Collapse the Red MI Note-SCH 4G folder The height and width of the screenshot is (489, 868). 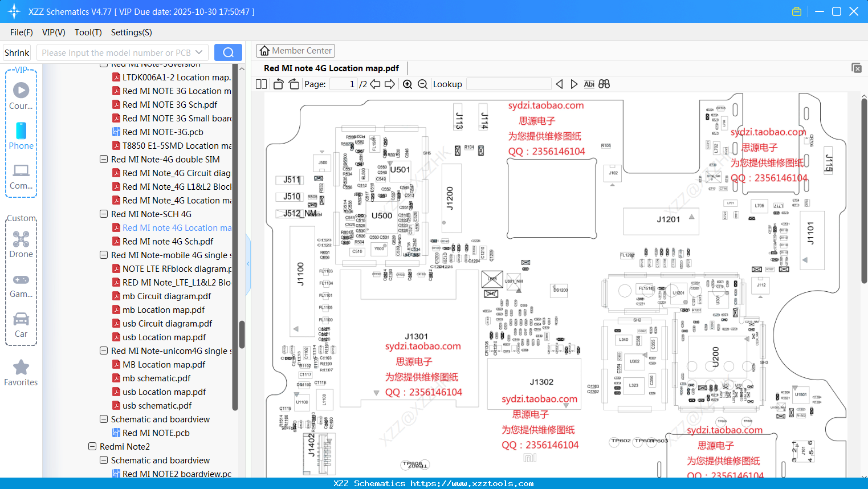103,214
